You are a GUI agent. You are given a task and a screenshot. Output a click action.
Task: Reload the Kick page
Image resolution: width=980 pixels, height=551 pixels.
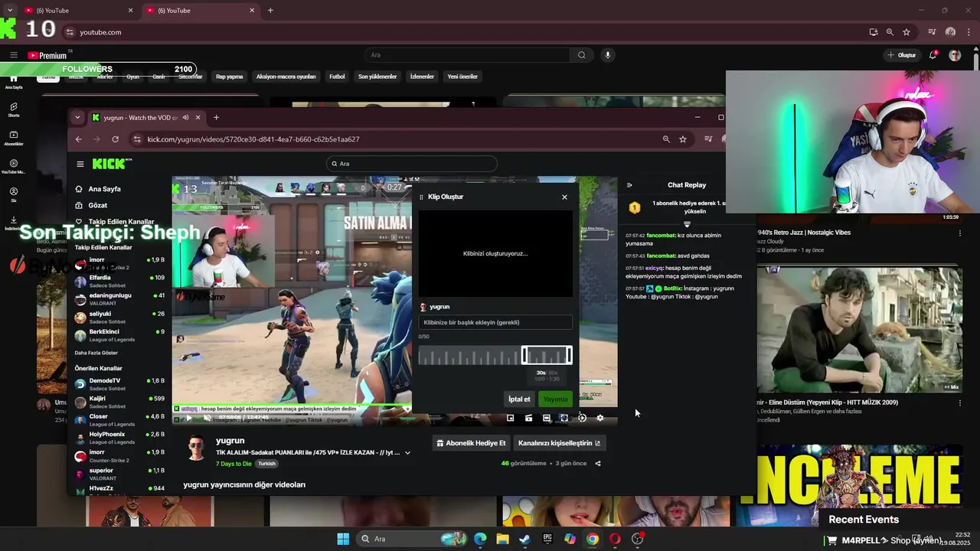[x=116, y=139]
